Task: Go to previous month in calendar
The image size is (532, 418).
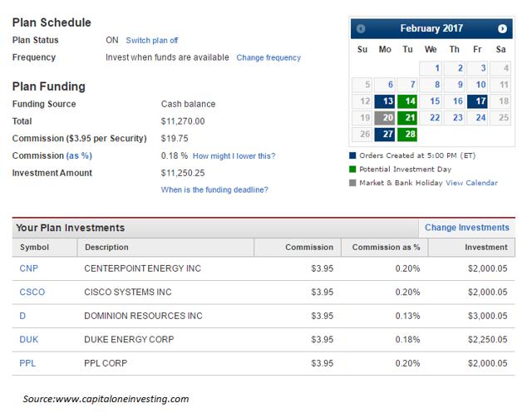Action: 361,29
